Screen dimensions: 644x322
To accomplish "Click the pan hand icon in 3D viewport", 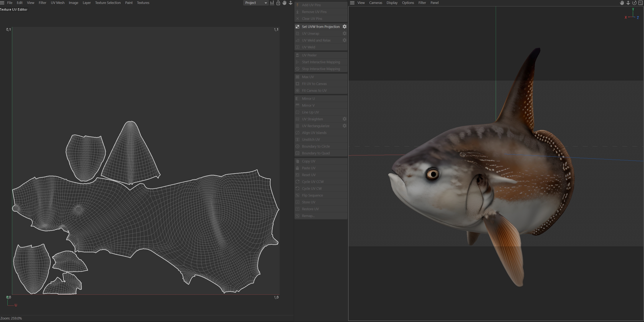I will tap(622, 3).
